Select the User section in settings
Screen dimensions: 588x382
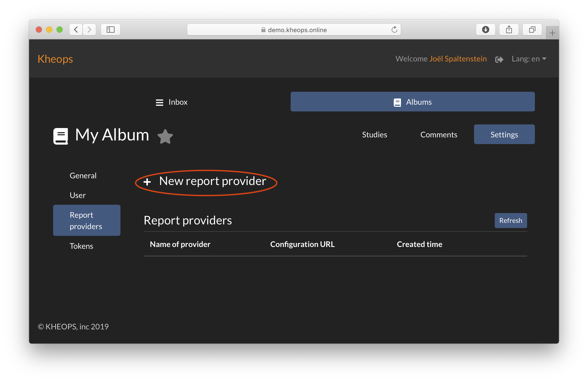point(77,195)
